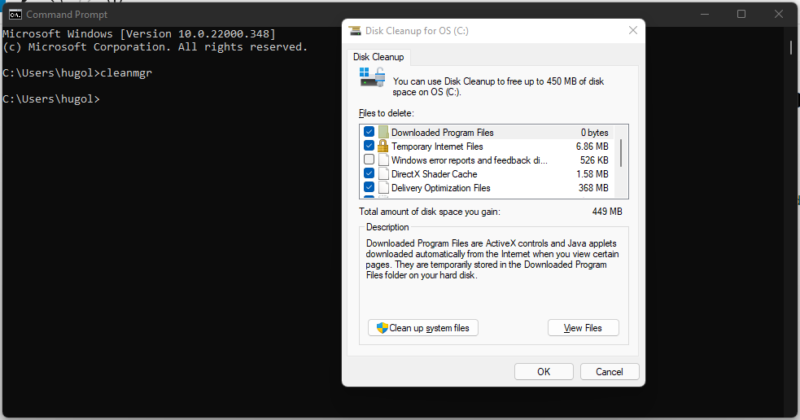
Task: Click the Delivery Optimization Files file icon
Action: [383, 188]
